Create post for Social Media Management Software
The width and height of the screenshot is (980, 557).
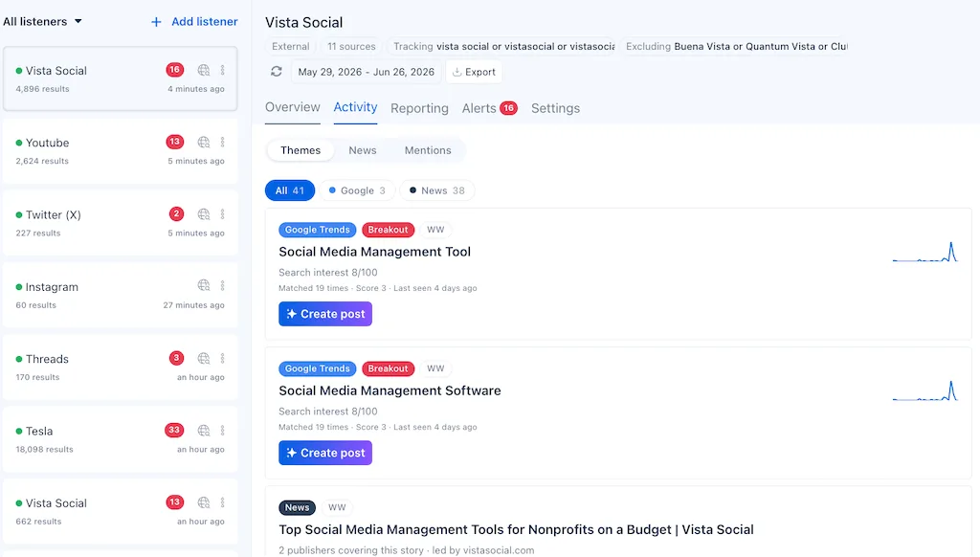point(325,453)
